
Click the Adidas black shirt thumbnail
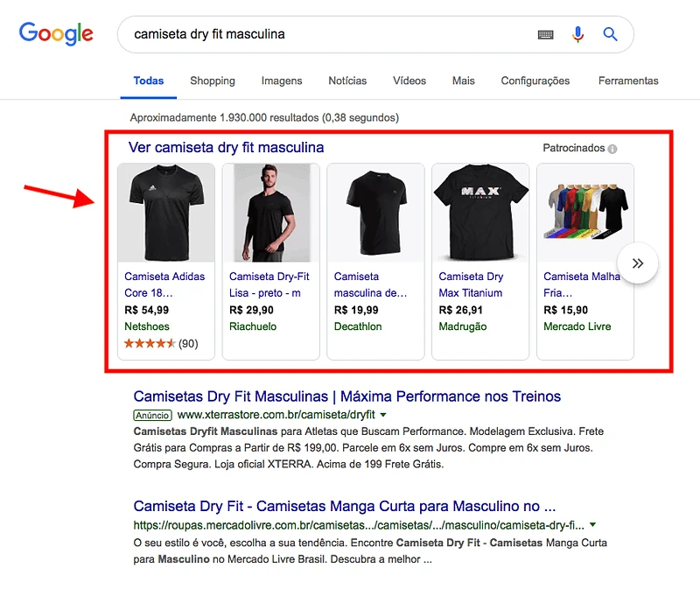(x=166, y=213)
